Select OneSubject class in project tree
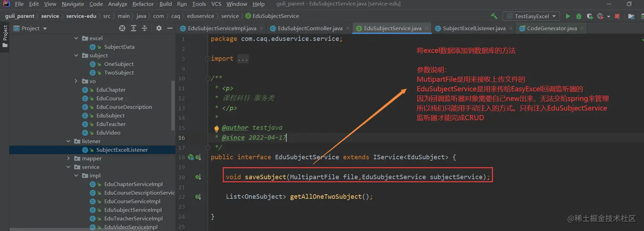The image size is (644, 231). pyautogui.click(x=119, y=64)
